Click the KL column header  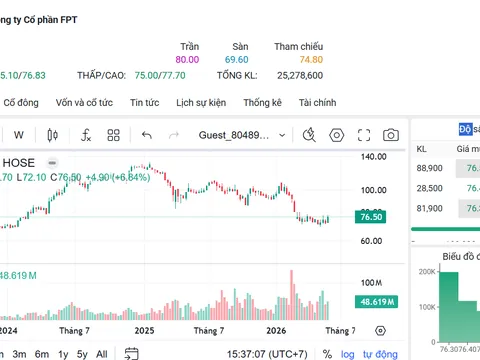coord(421,149)
